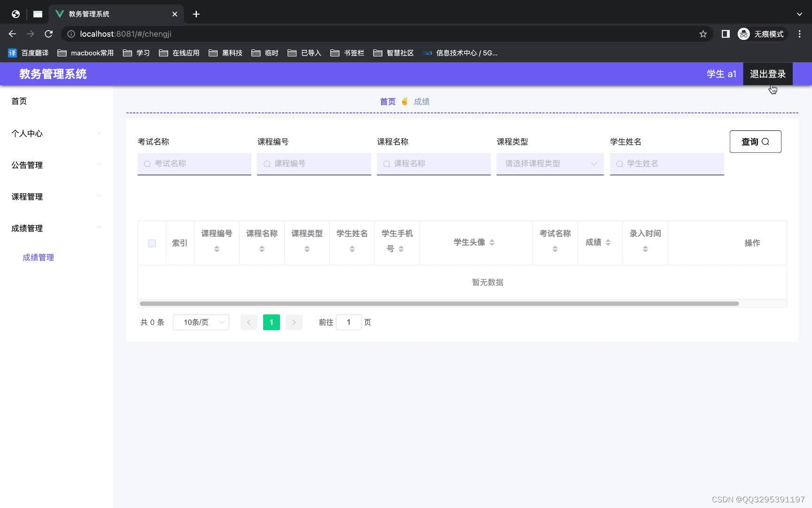
Task: Focus the 考试名称 search field
Action: pyautogui.click(x=195, y=164)
